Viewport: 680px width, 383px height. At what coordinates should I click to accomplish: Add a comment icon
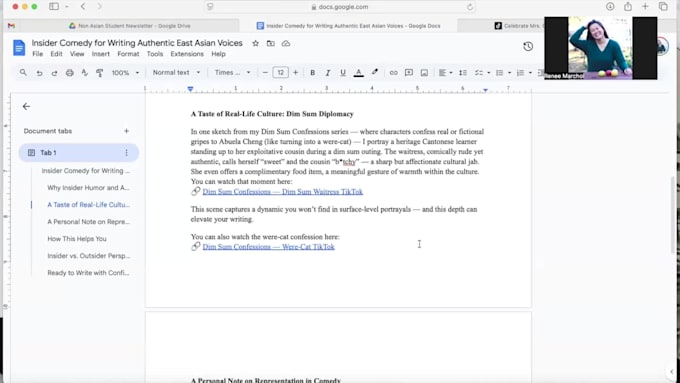click(409, 73)
